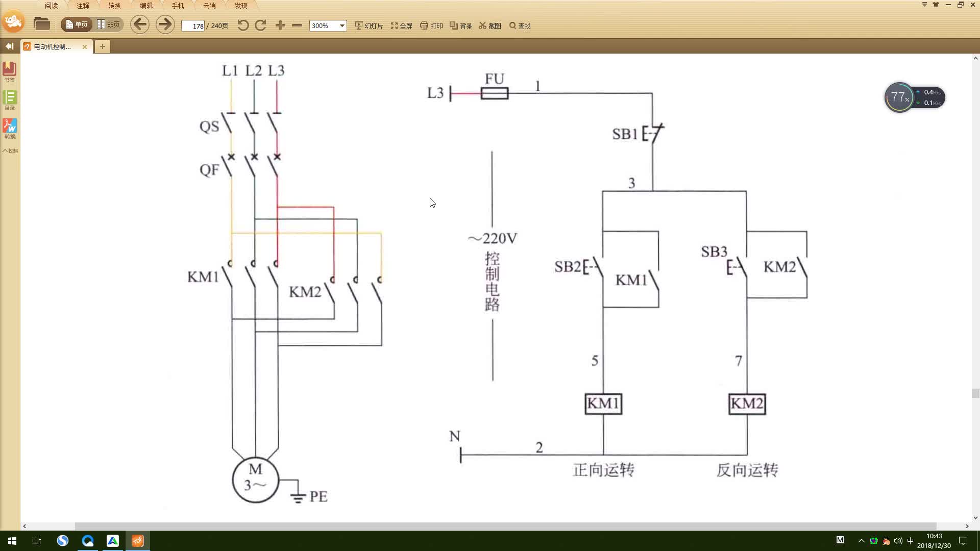
Task: Collapse the sidebar with 收起
Action: (10, 151)
